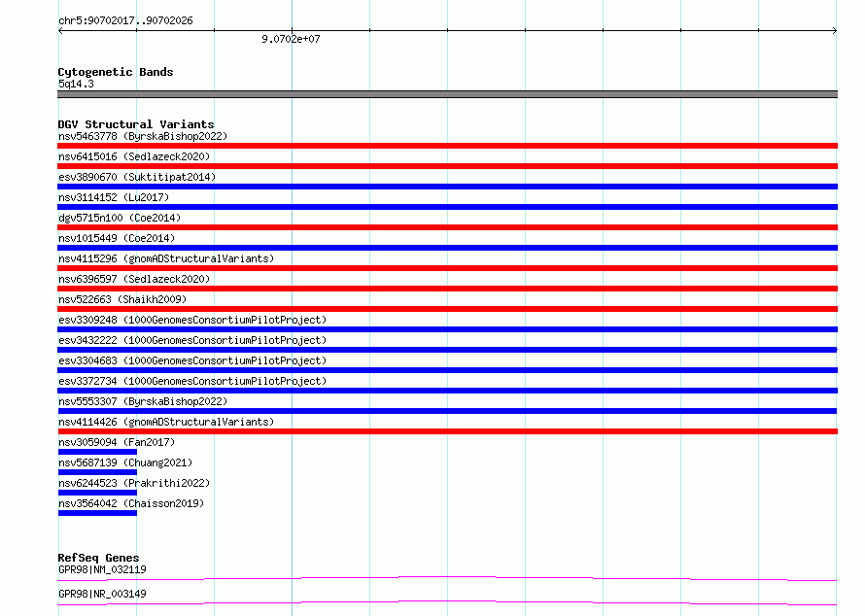
Task: Open variant nsv3564042 (Chaisson2019) label
Action: [131, 503]
